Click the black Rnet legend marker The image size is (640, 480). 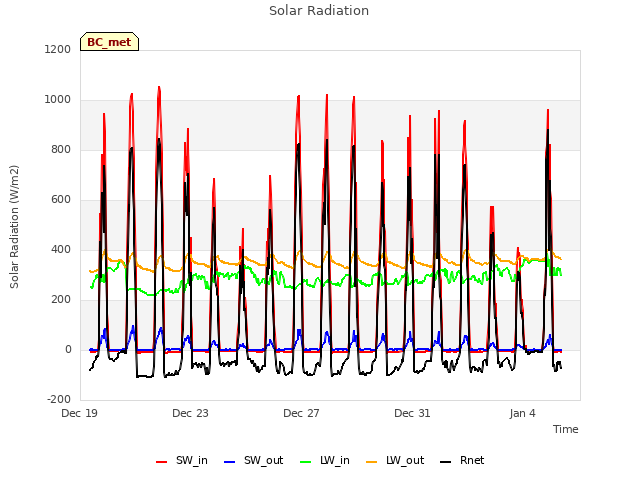tap(446, 462)
